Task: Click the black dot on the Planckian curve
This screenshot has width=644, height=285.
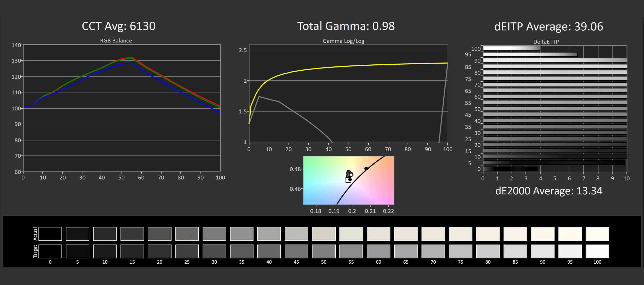Action: pyautogui.click(x=366, y=169)
